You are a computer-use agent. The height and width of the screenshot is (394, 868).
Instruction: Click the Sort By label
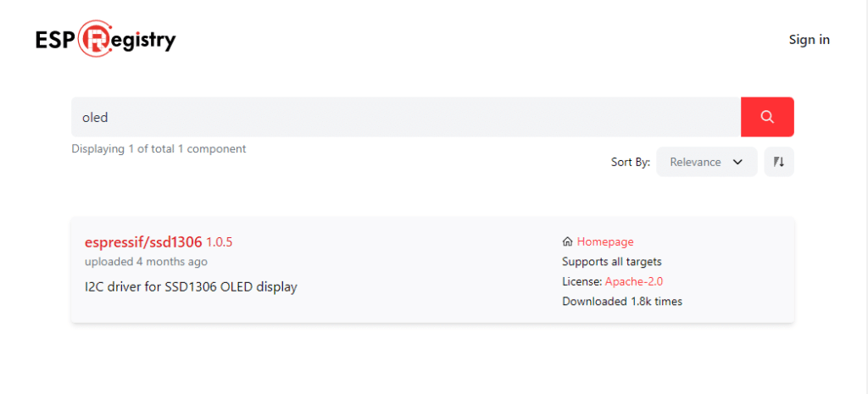[631, 162]
